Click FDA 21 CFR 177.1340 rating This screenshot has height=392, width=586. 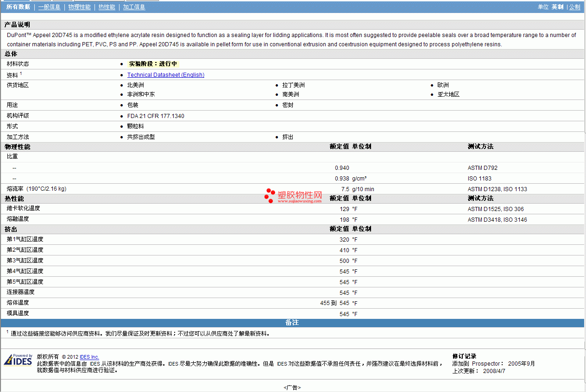156,116
